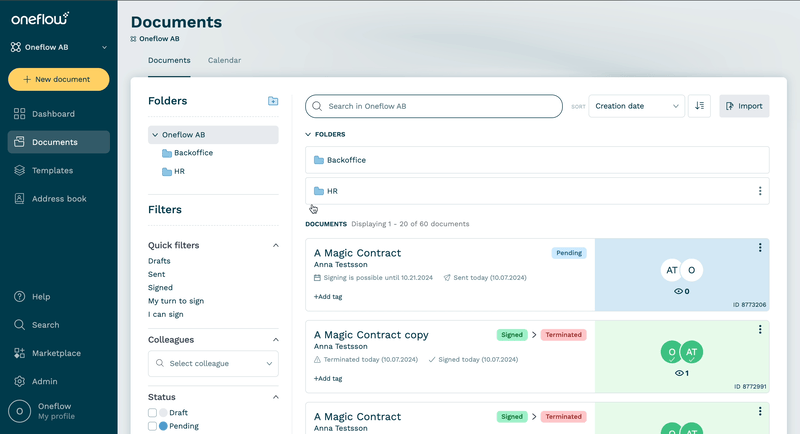The width and height of the screenshot is (800, 434).
Task: Click the Pending status badge
Action: [569, 253]
